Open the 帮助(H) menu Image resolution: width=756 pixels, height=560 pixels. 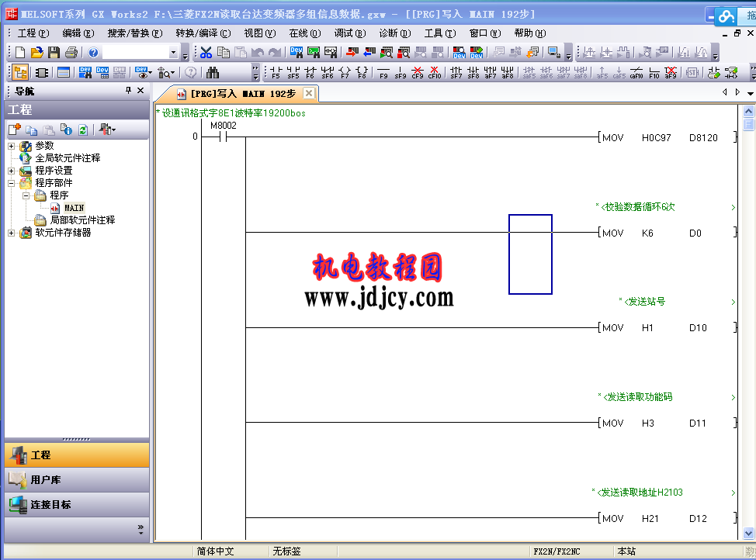pos(530,33)
